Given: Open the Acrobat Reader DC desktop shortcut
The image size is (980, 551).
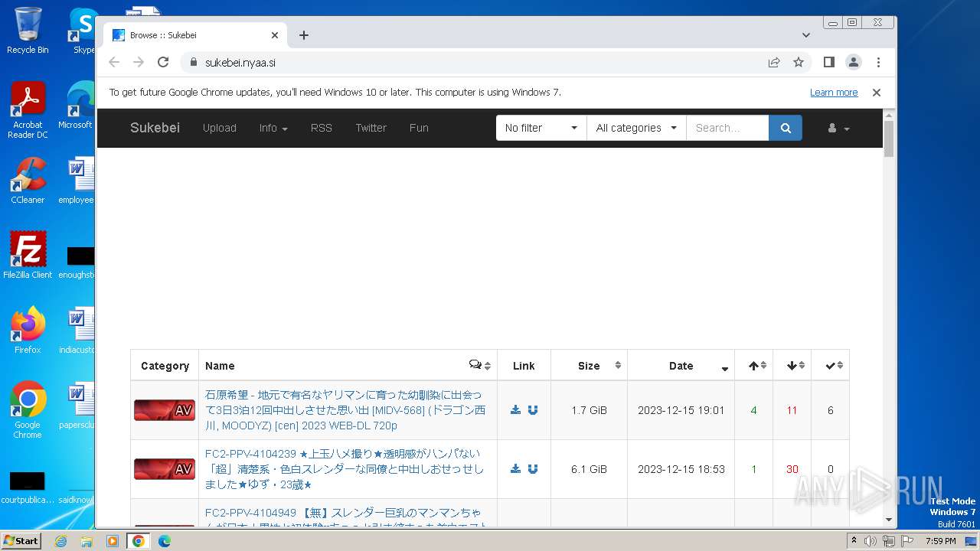Looking at the screenshot, I should click(28, 110).
